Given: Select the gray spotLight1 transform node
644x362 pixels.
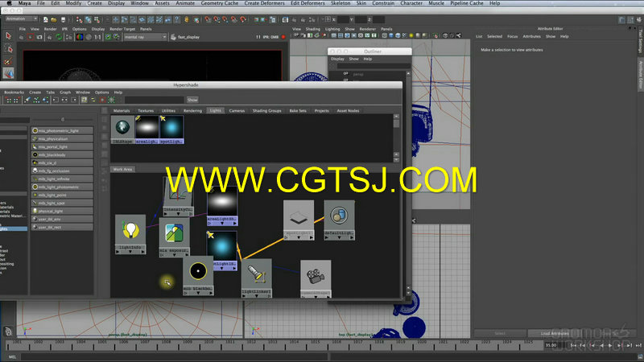Looking at the screenshot, I should (x=299, y=220).
